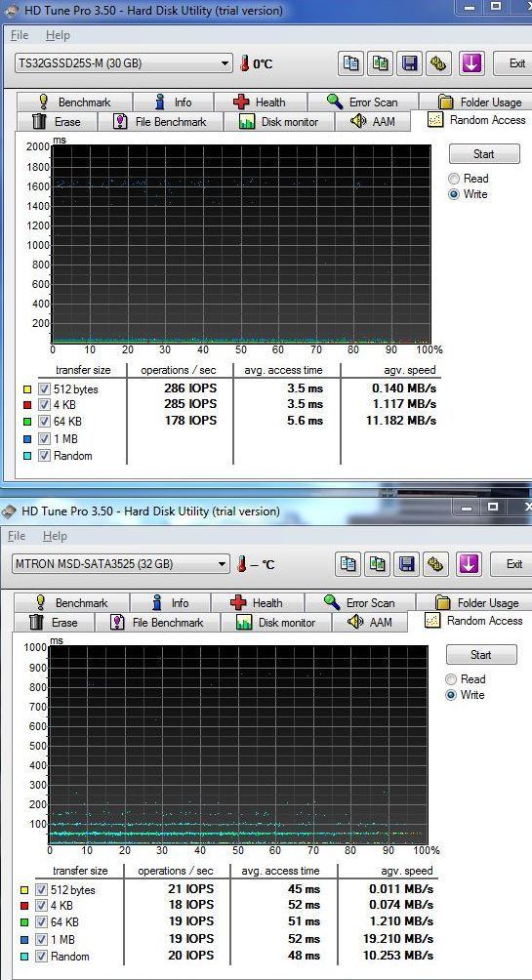Toggle 1 MB checkbox in top window
The image size is (532, 980).
pos(44,438)
